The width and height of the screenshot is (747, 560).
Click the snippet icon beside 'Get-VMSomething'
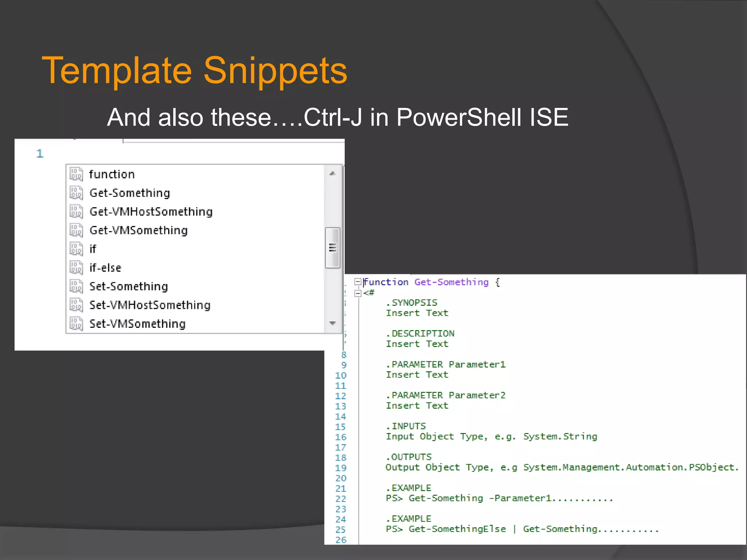[76, 230]
